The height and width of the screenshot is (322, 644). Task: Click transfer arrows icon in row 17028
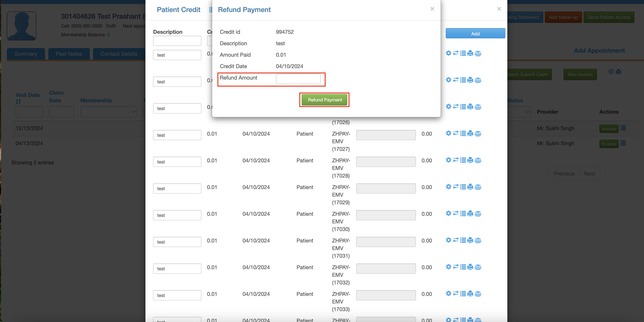[x=456, y=160]
